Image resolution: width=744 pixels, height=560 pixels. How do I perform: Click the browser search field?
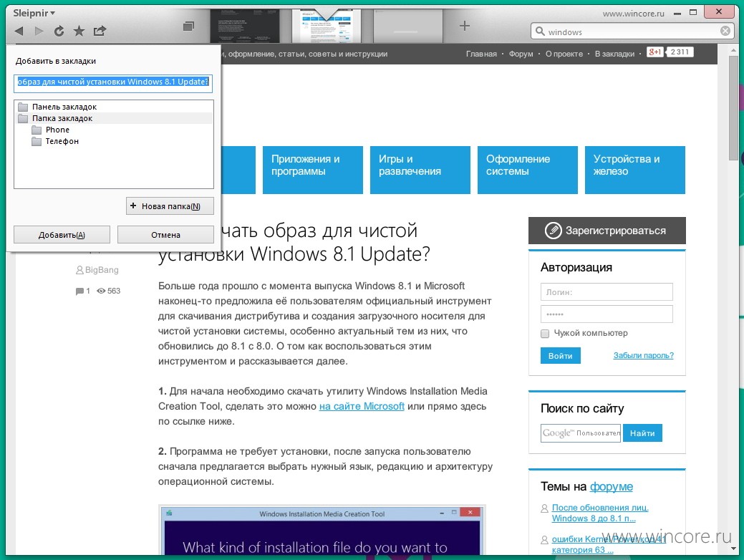pos(632,32)
